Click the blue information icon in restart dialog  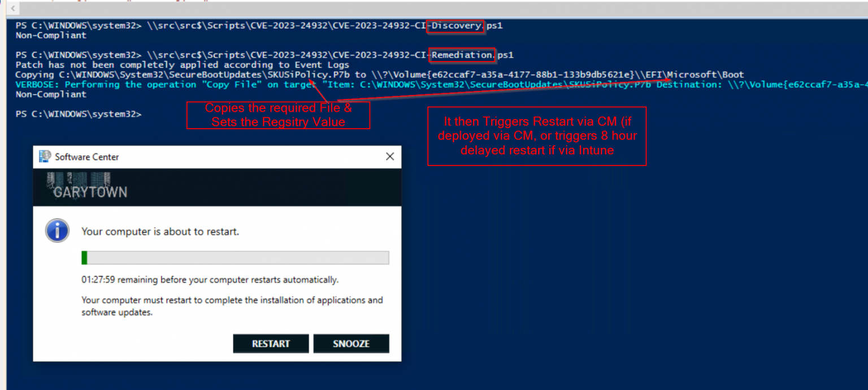(x=57, y=230)
